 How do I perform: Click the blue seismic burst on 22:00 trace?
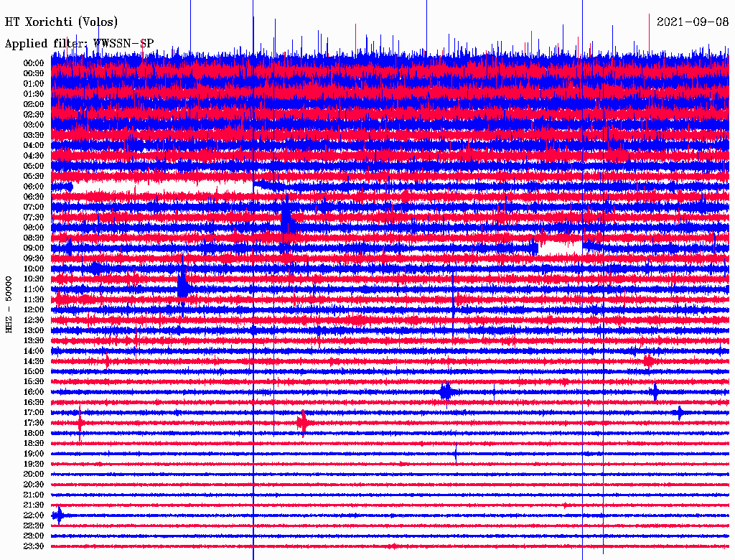[59, 515]
